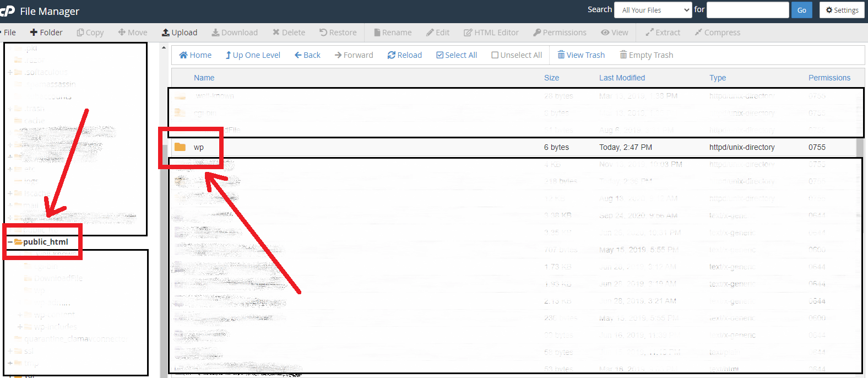Viewport: 868px width, 378px height.
Task: Click the Copy toolbar button
Action: [90, 33]
